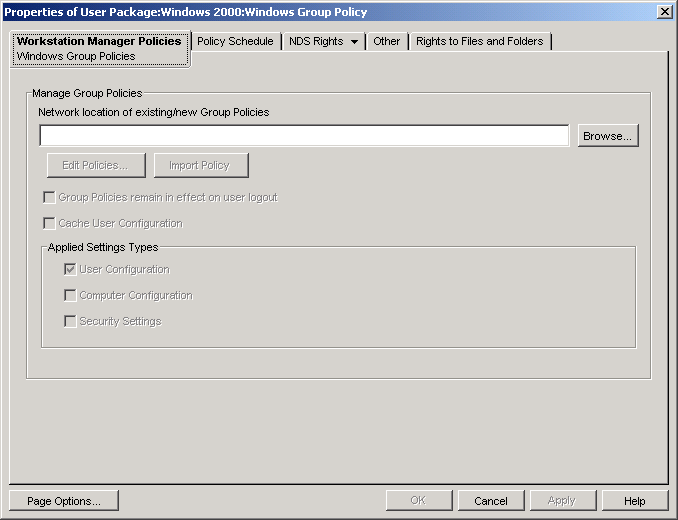
Task: Click the Windows Group Policies subpage label
Action: 76,56
